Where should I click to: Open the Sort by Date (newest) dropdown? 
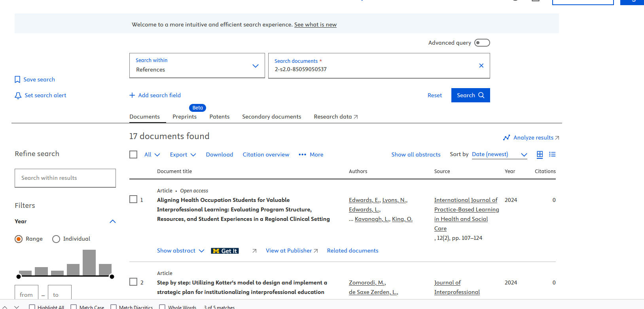click(x=499, y=154)
